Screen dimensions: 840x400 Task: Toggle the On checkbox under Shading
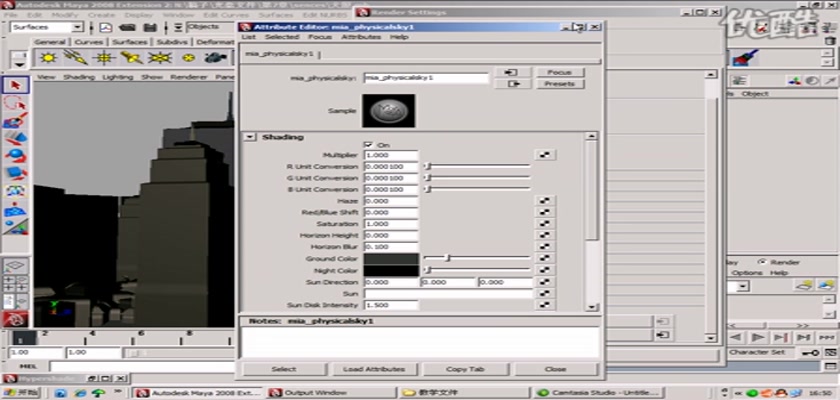[369, 145]
